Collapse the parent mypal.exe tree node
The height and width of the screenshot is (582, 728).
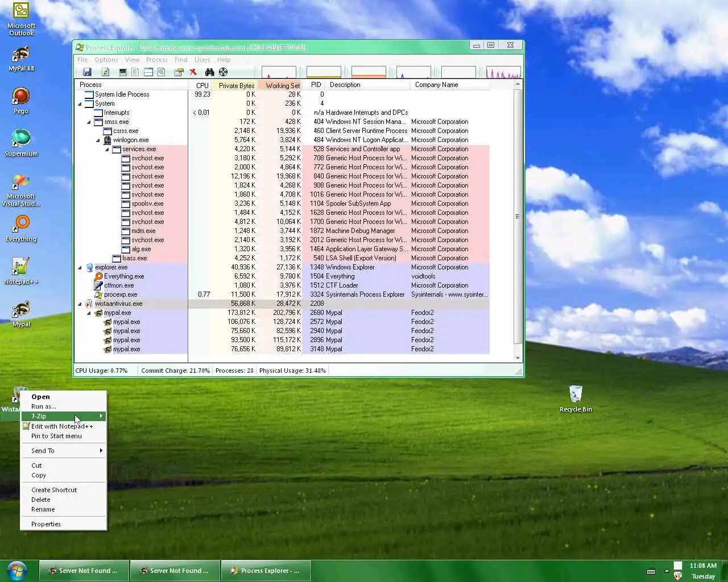point(89,313)
